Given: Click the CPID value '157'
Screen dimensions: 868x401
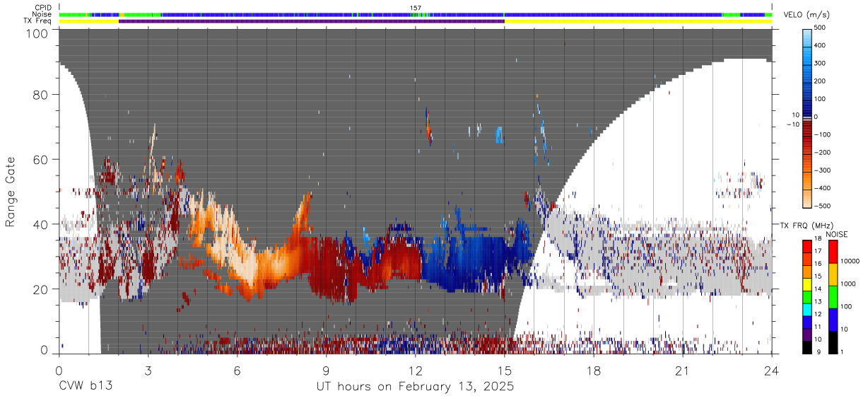Looking at the screenshot, I should (x=416, y=8).
